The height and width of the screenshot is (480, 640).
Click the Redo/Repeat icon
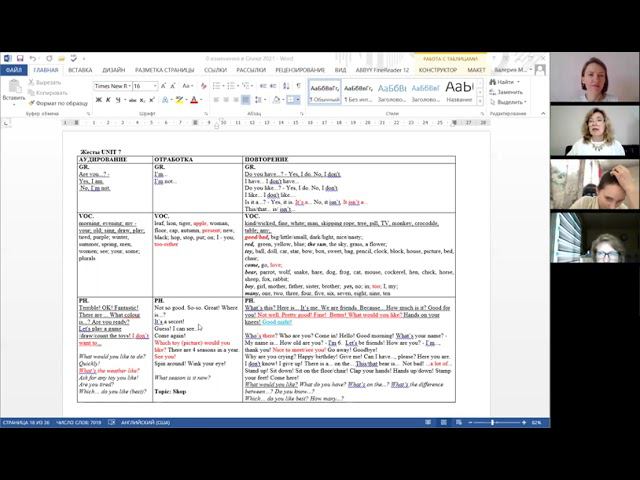(x=49, y=59)
